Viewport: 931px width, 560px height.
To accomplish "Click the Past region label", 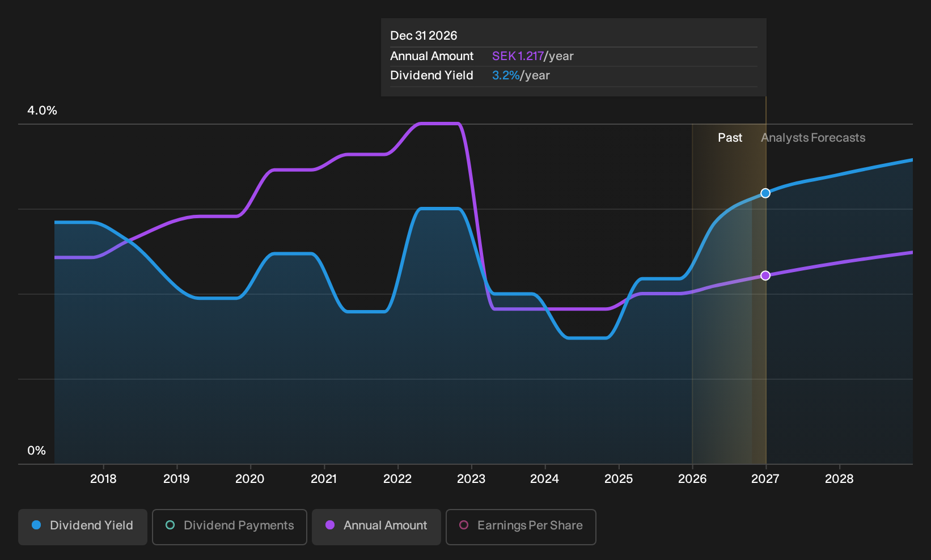I will coord(730,138).
